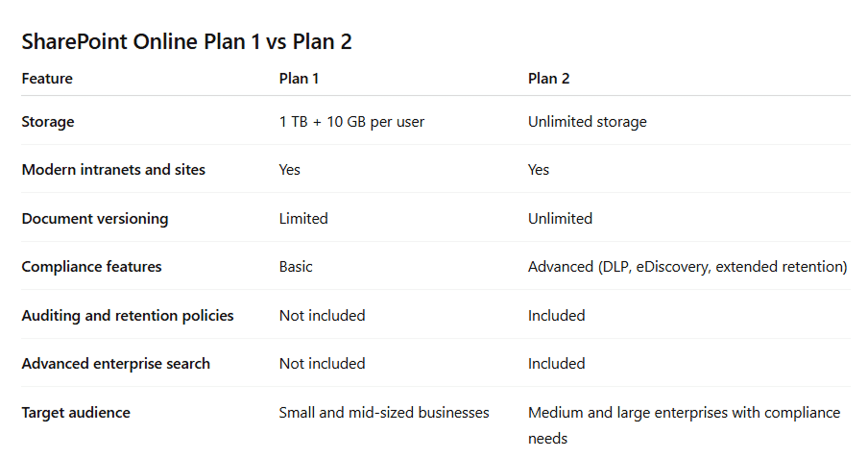The height and width of the screenshot is (457, 868).
Task: Click the 'Limited' cell under Plan 1
Action: pos(303,219)
